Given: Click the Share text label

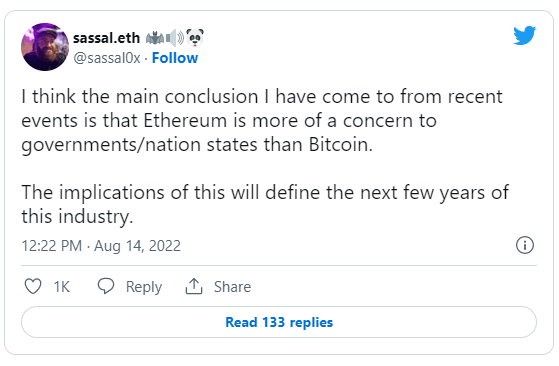Looking at the screenshot, I should 232,287.
